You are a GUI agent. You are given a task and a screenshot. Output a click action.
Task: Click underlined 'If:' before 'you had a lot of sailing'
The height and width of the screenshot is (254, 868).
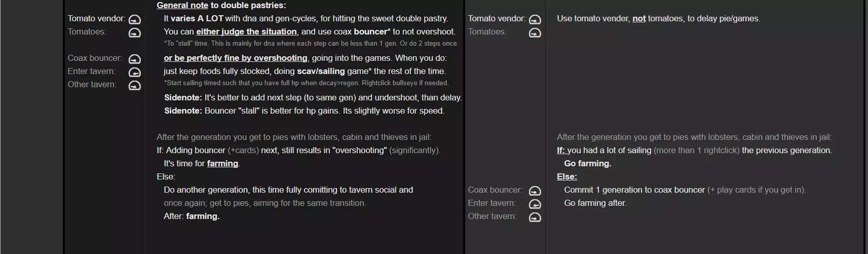point(561,150)
